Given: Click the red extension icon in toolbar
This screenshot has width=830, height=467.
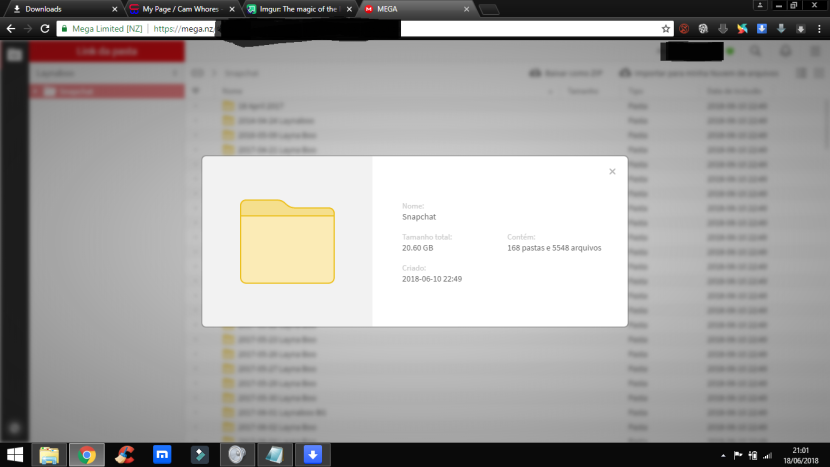Looking at the screenshot, I should coord(685,29).
